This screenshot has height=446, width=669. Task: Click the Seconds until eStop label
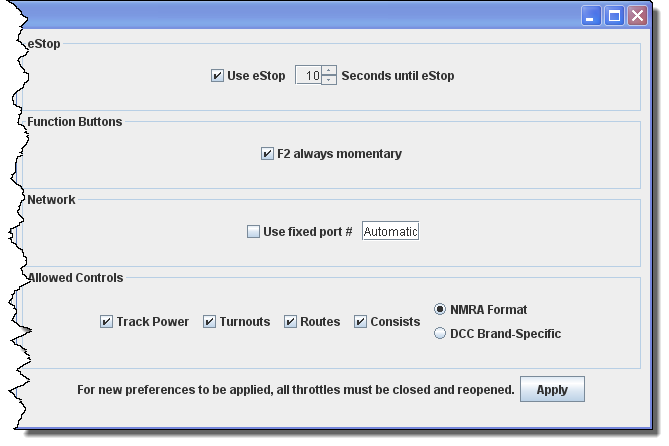[x=398, y=76]
